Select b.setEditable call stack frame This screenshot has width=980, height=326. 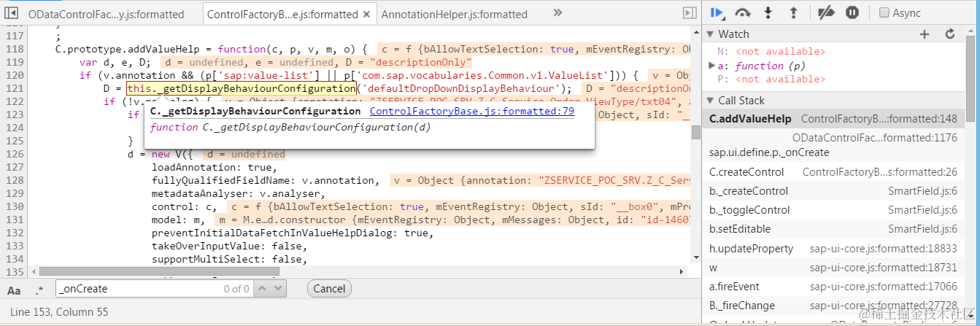coord(833,229)
